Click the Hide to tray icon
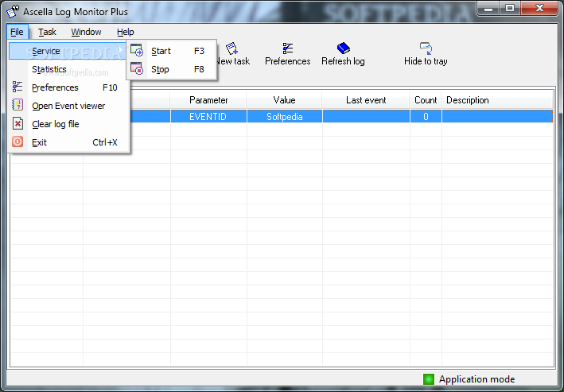564x392 pixels. pos(426,49)
